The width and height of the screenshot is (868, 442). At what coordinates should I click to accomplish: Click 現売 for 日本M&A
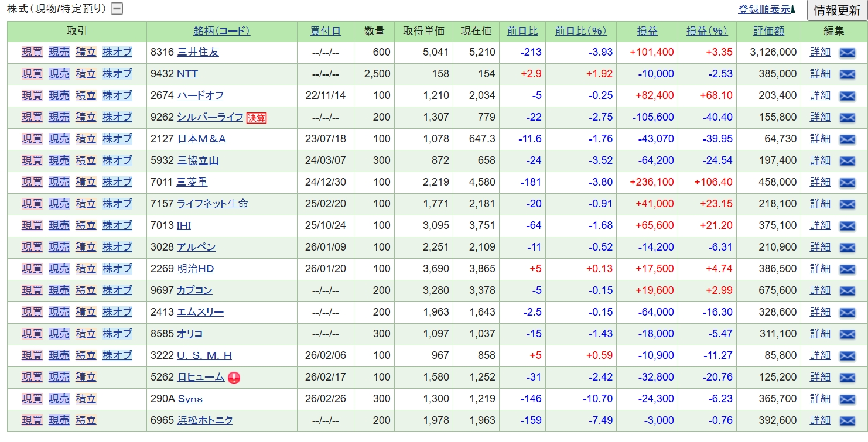59,139
